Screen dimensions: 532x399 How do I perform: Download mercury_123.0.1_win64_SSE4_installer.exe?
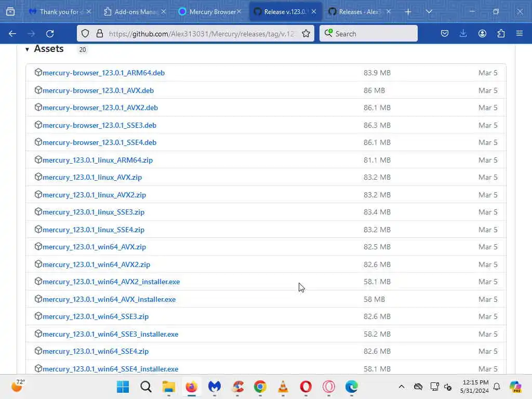pos(110,369)
